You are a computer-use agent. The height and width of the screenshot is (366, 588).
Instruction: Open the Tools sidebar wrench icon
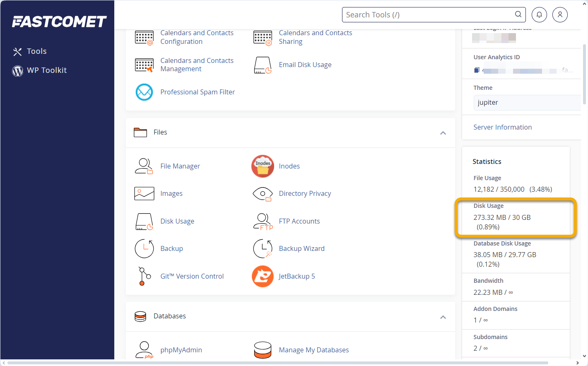[17, 52]
